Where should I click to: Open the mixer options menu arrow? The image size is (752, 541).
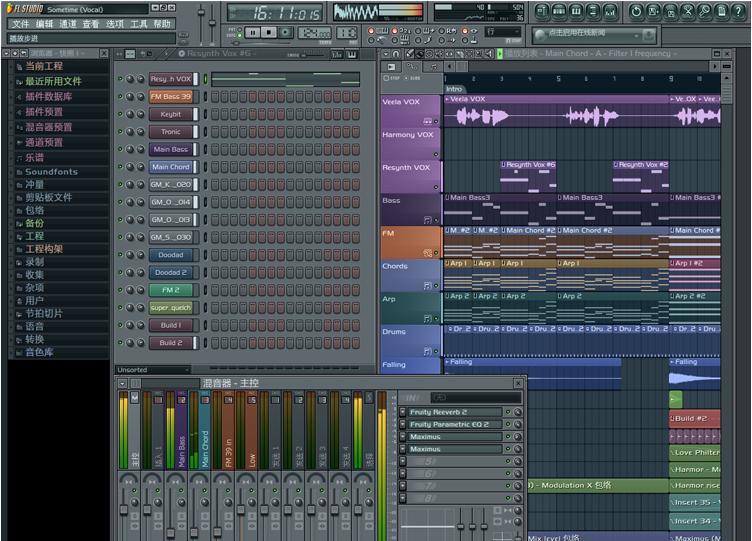[x=123, y=384]
